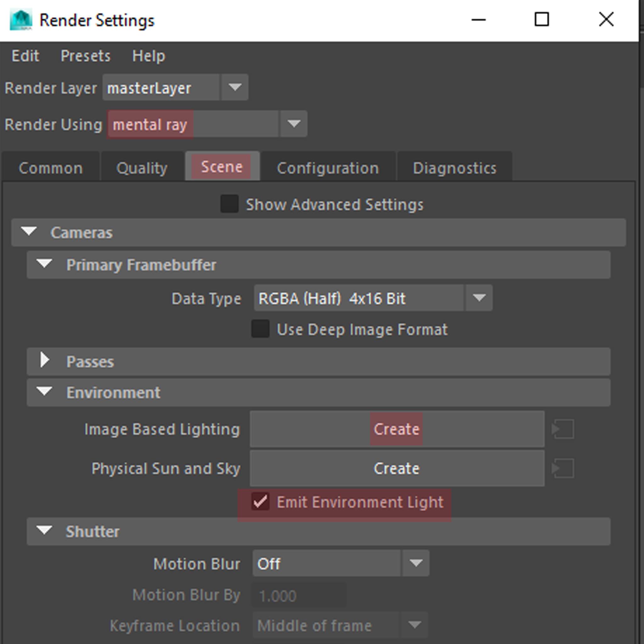
Task: Switch to the Quality tab
Action: click(142, 168)
